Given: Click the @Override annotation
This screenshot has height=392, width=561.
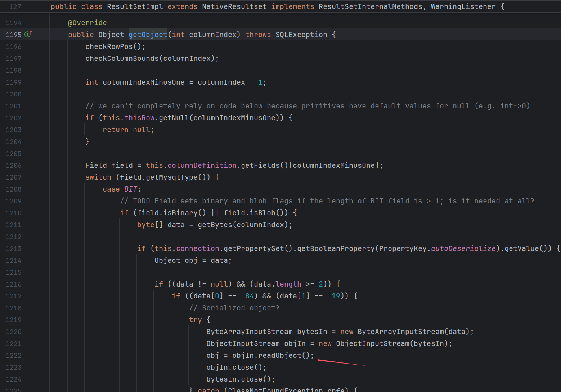Looking at the screenshot, I should click(x=87, y=23).
